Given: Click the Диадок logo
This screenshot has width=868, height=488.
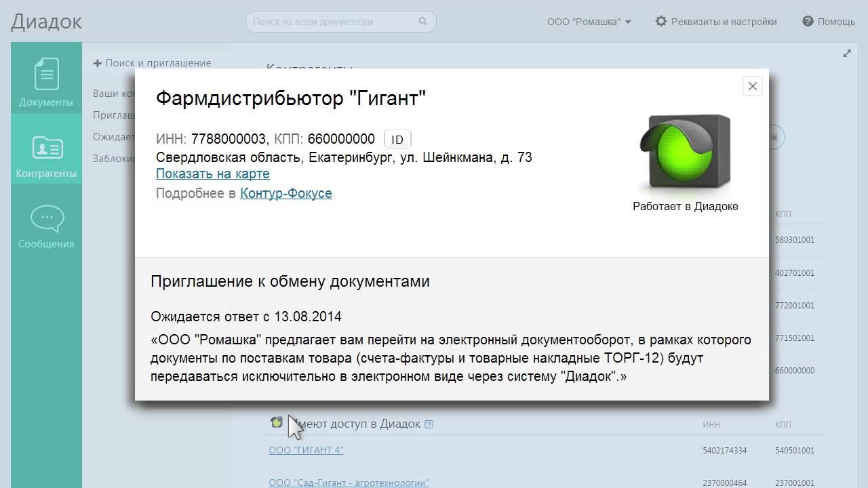Looking at the screenshot, I should (46, 22).
